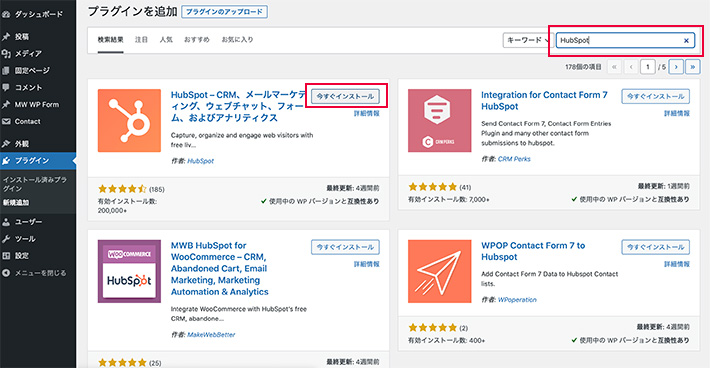Screen dimensions: 710x368
Task: Select the おすすめ tab
Action: [x=197, y=39]
